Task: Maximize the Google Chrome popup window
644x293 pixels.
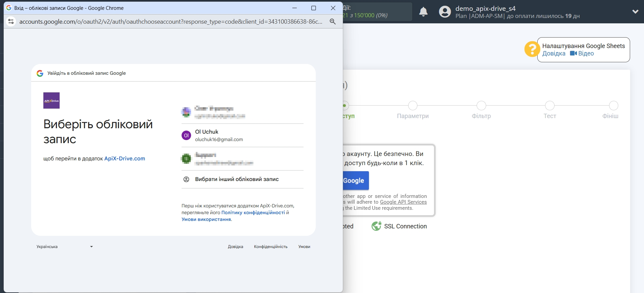Action: [x=314, y=8]
